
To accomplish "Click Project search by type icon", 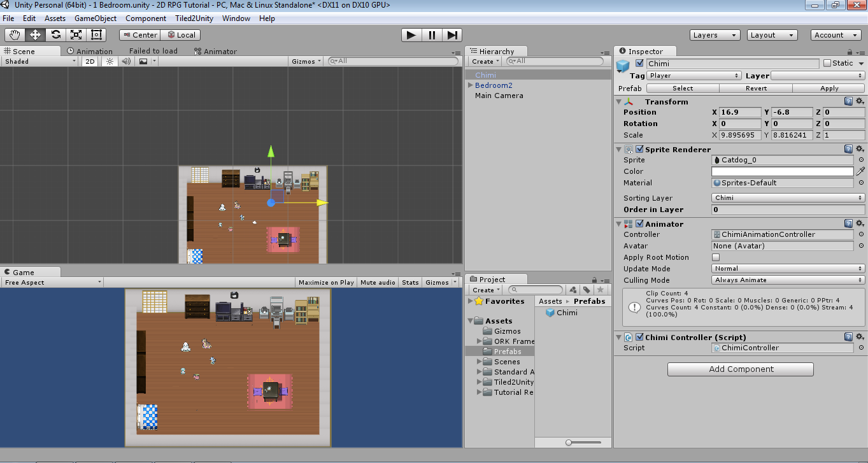I will click(573, 290).
